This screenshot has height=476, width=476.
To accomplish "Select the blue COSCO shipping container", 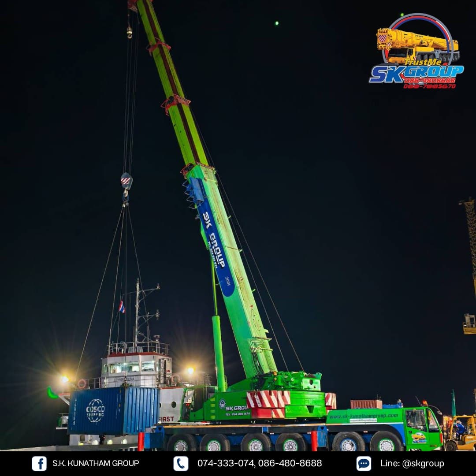I will [114, 410].
